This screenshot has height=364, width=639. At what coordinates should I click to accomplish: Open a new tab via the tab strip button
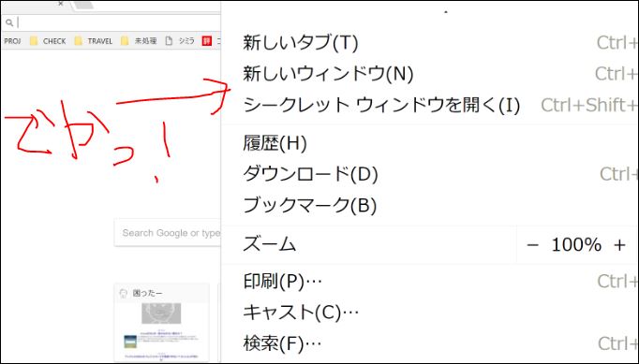coord(84,5)
